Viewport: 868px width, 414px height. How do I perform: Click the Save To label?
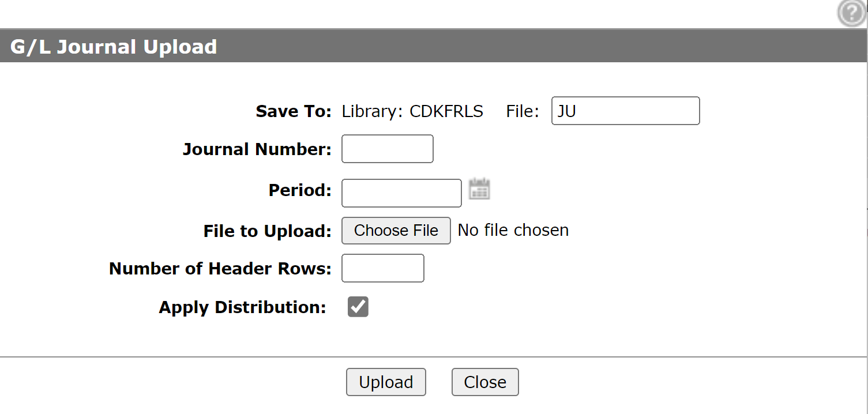coord(294,111)
